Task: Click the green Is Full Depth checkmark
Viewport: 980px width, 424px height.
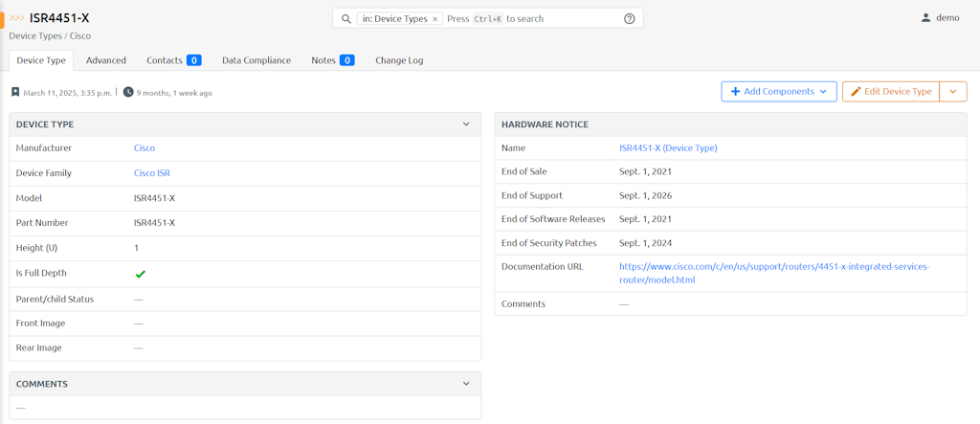Action: point(140,274)
